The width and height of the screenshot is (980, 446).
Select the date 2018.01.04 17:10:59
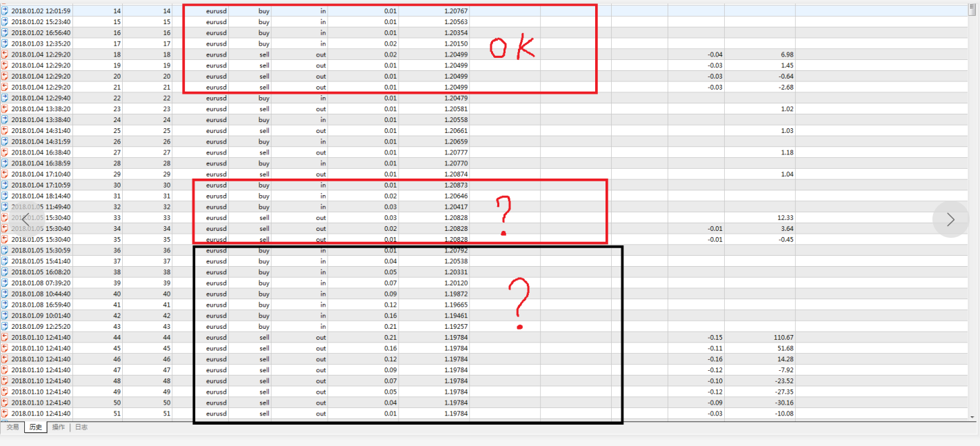(41, 185)
